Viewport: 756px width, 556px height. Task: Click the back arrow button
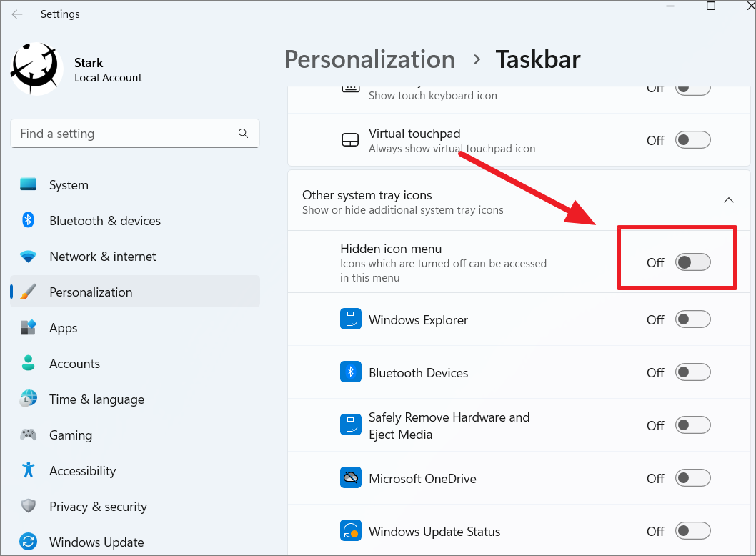point(16,14)
